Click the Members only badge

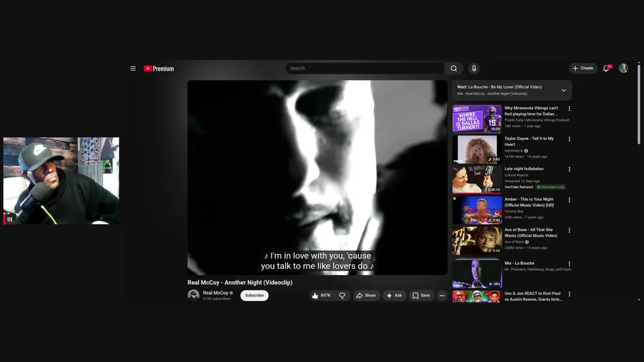click(x=550, y=187)
